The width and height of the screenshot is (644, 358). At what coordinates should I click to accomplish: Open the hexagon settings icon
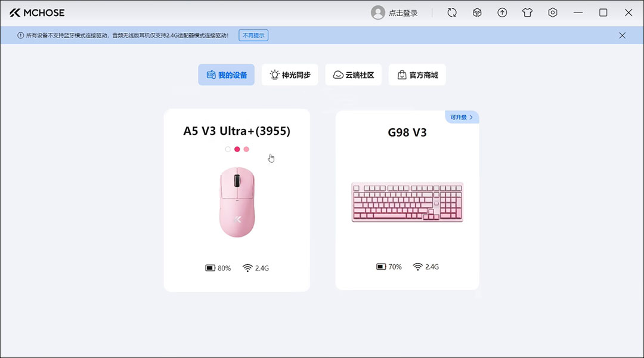pyautogui.click(x=553, y=13)
